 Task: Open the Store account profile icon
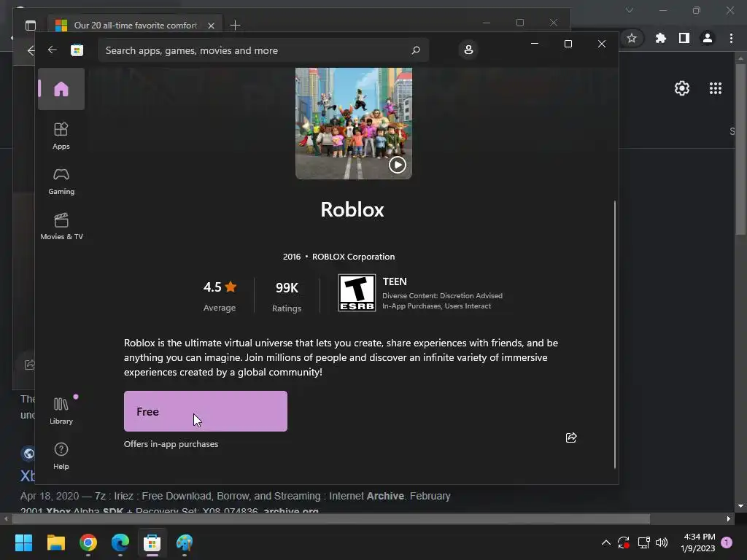click(x=468, y=50)
